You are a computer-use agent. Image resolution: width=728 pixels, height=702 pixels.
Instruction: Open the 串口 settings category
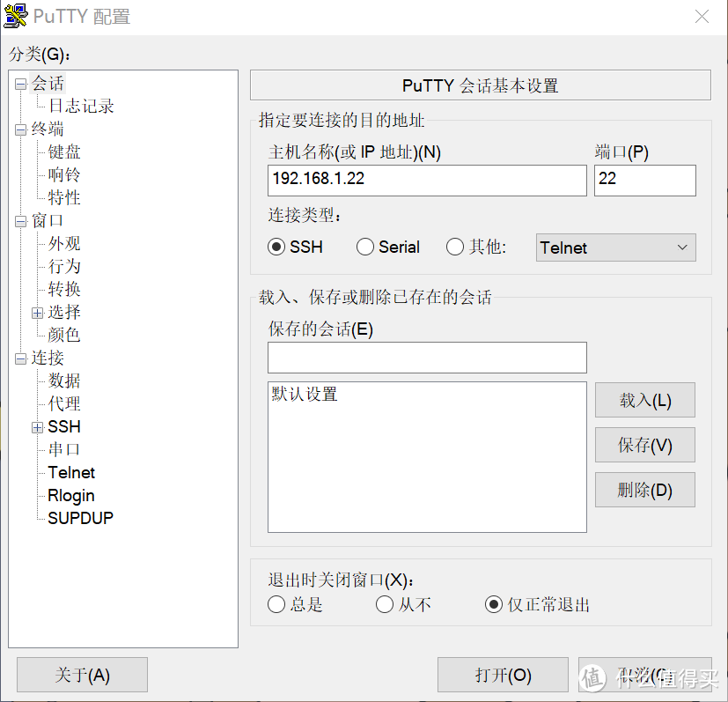(64, 449)
